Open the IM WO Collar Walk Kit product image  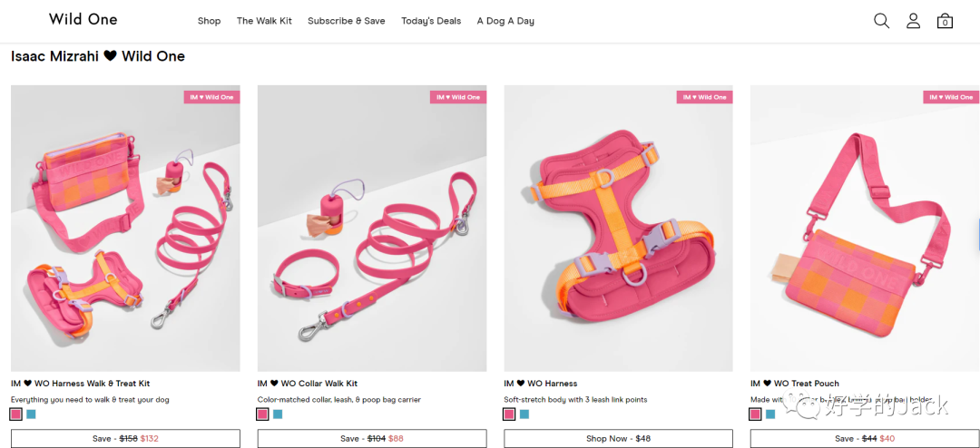(372, 228)
